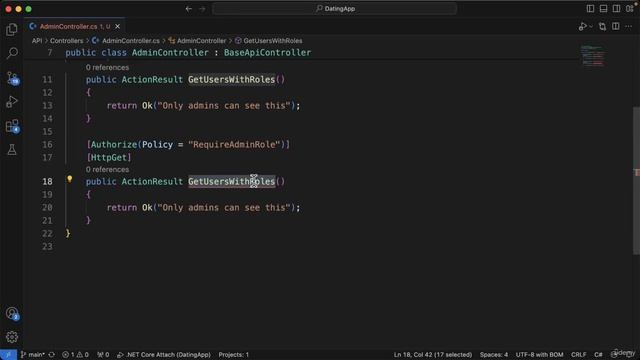
Task: Toggle the secondary side bar layout icon
Action: coord(616,9)
